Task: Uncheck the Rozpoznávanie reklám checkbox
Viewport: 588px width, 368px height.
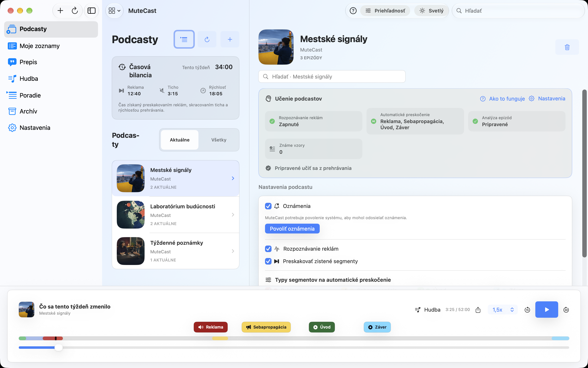Action: [x=268, y=249]
